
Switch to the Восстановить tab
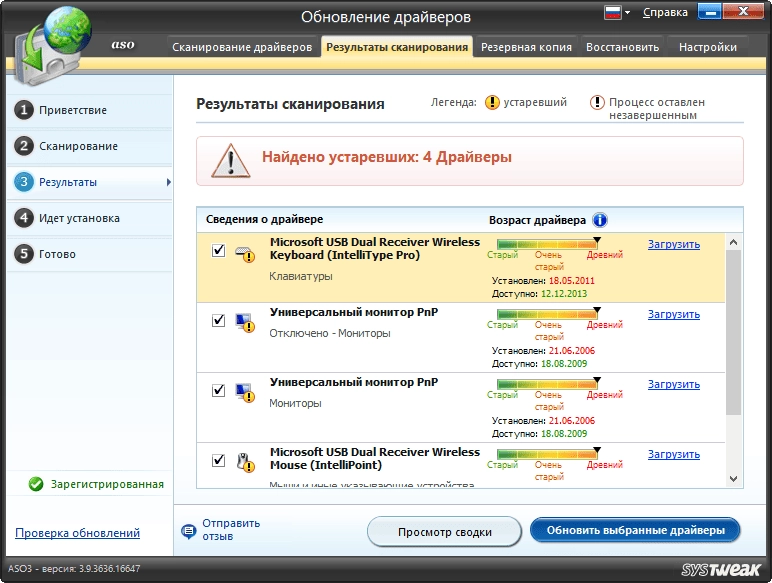622,47
